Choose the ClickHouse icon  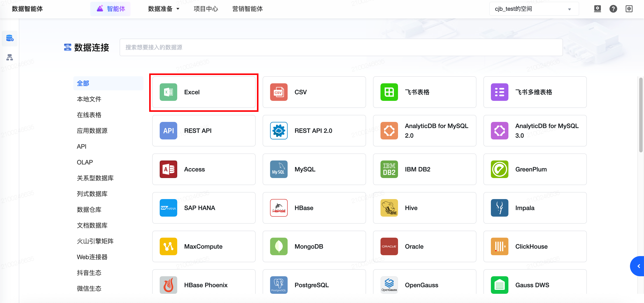499,246
